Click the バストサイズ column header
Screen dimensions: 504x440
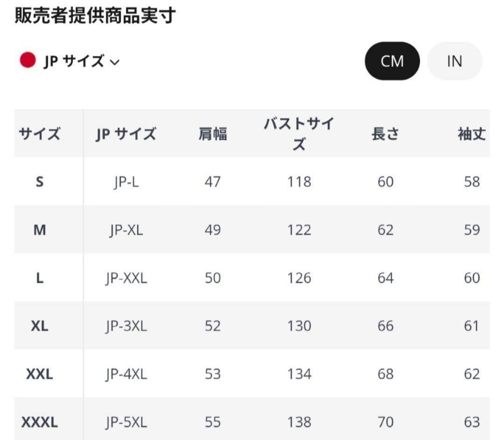pyautogui.click(x=299, y=134)
